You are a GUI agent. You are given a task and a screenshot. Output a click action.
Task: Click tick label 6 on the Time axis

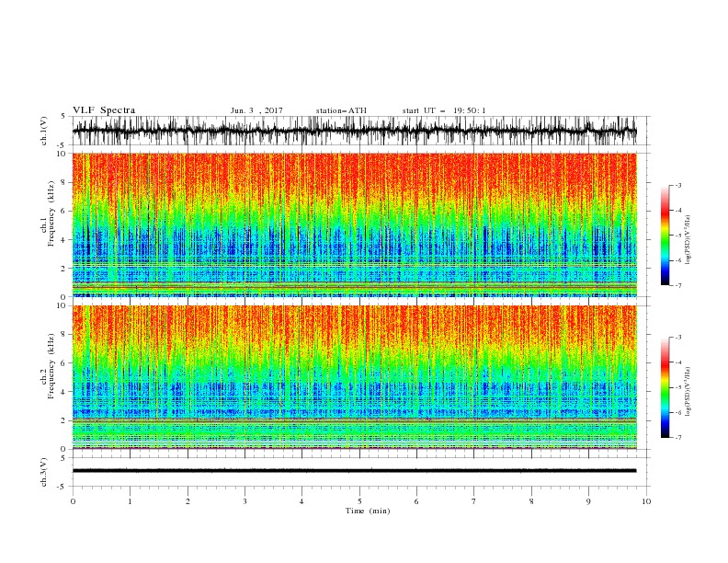(416, 501)
